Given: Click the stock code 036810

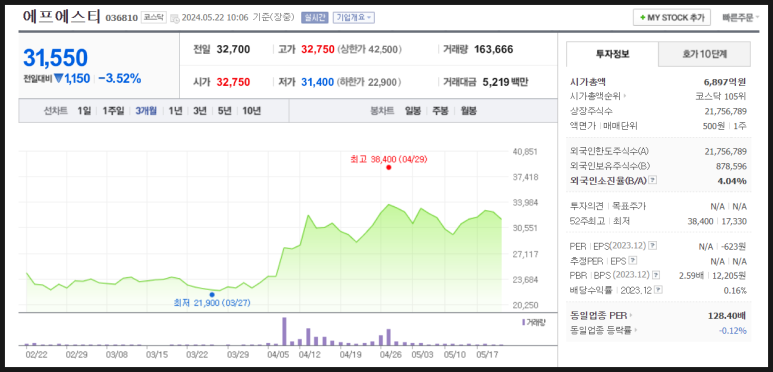Looking at the screenshot, I should (121, 18).
